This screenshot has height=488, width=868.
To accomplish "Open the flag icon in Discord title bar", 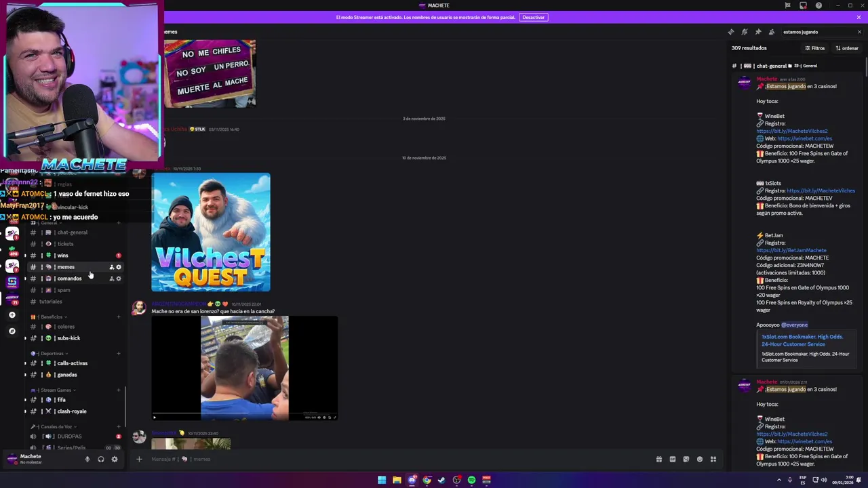I will click(x=787, y=5).
